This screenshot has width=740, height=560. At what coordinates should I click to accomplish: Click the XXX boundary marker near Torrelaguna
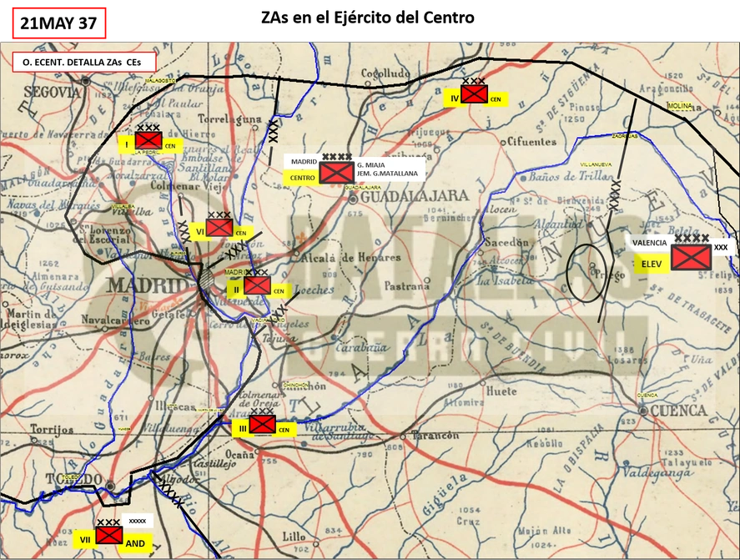click(x=274, y=131)
